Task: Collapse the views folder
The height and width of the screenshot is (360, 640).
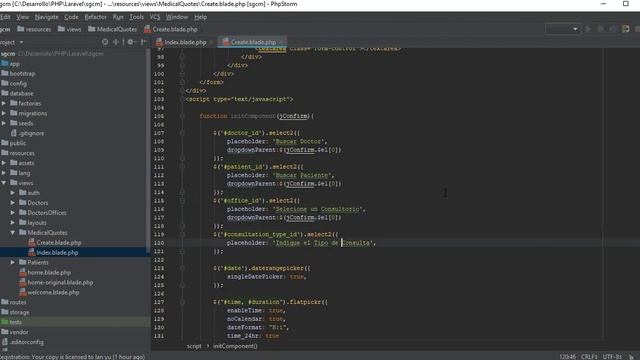Action: [x=4, y=183]
